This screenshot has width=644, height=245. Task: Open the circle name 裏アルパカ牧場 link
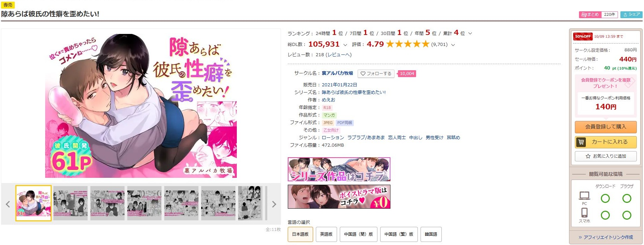337,73
